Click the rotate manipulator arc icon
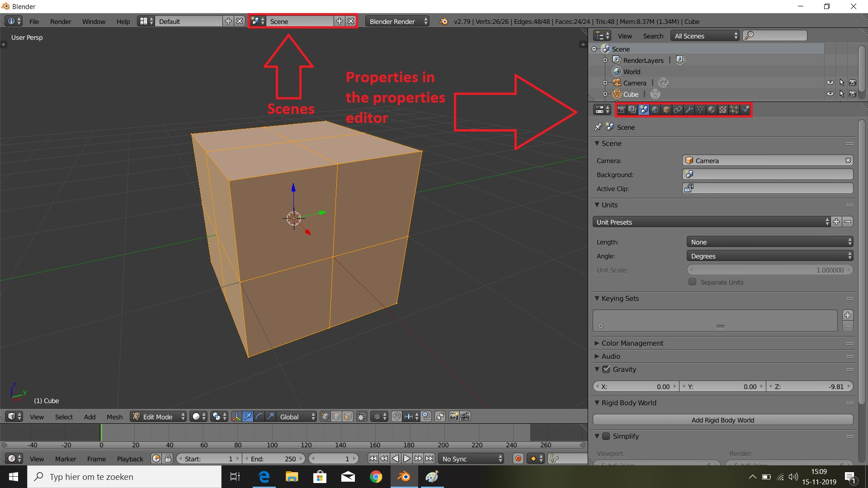 pos(259,417)
